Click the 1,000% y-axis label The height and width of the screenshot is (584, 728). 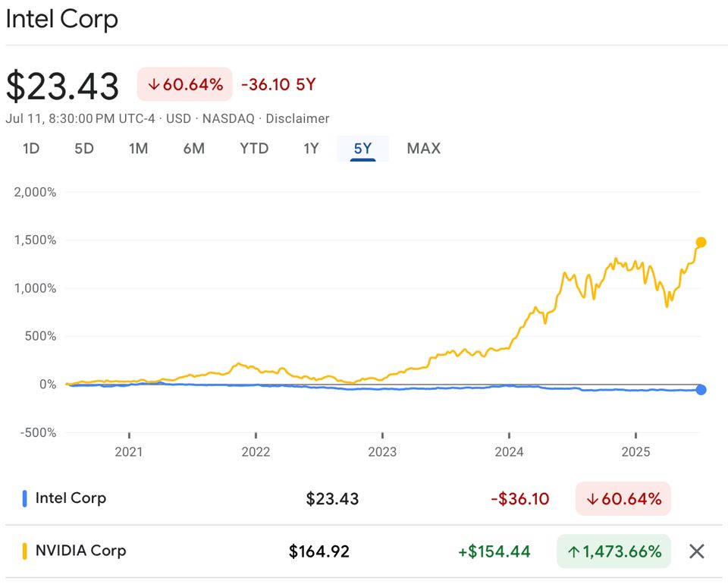[x=36, y=288]
